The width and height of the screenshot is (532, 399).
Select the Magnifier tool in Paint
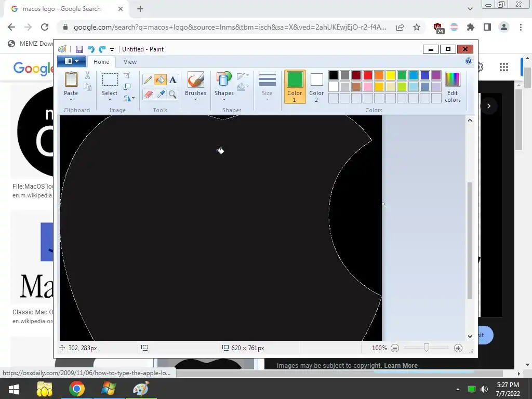pyautogui.click(x=172, y=95)
